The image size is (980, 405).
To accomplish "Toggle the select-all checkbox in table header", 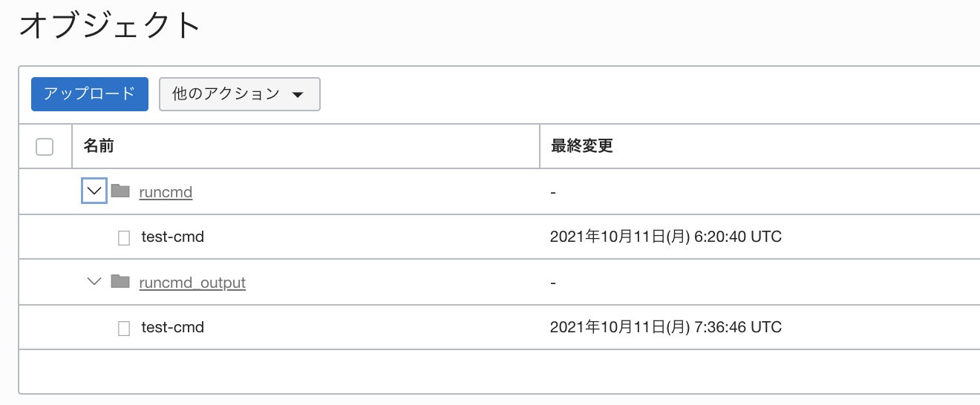I will 45,147.
